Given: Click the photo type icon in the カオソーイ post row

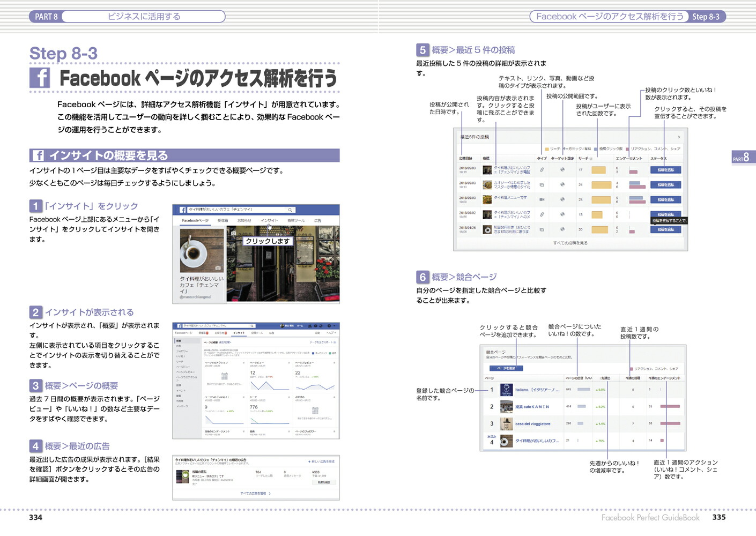Looking at the screenshot, I should point(542,184).
